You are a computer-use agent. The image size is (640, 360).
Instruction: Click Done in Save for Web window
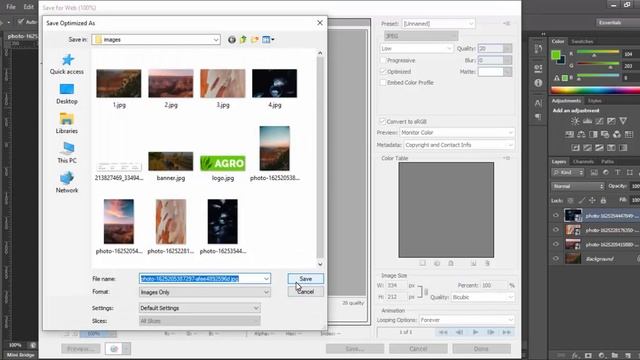(x=481, y=349)
